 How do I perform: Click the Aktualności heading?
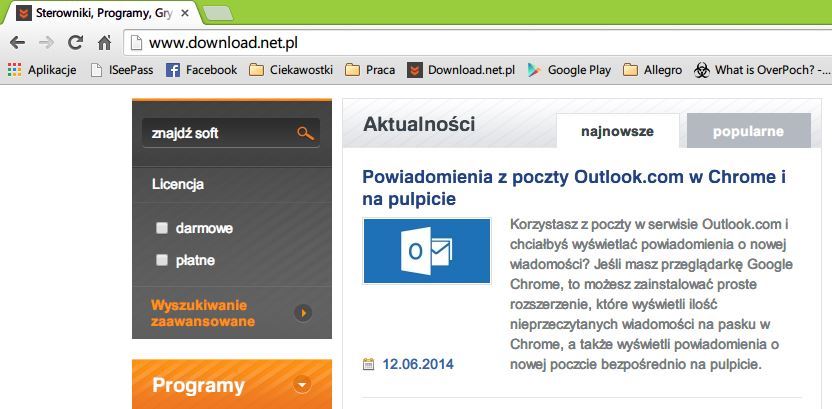[419, 124]
